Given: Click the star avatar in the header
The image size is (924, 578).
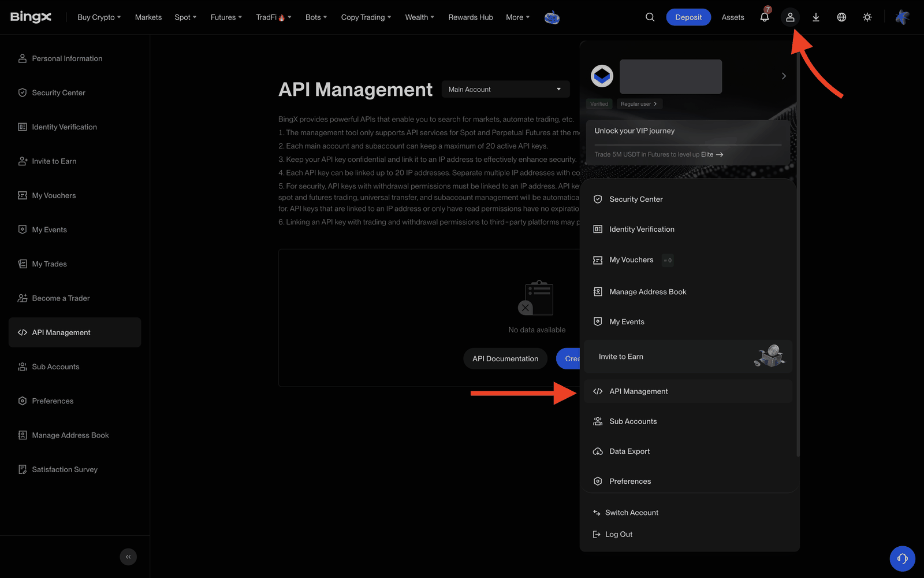Looking at the screenshot, I should click(x=902, y=17).
